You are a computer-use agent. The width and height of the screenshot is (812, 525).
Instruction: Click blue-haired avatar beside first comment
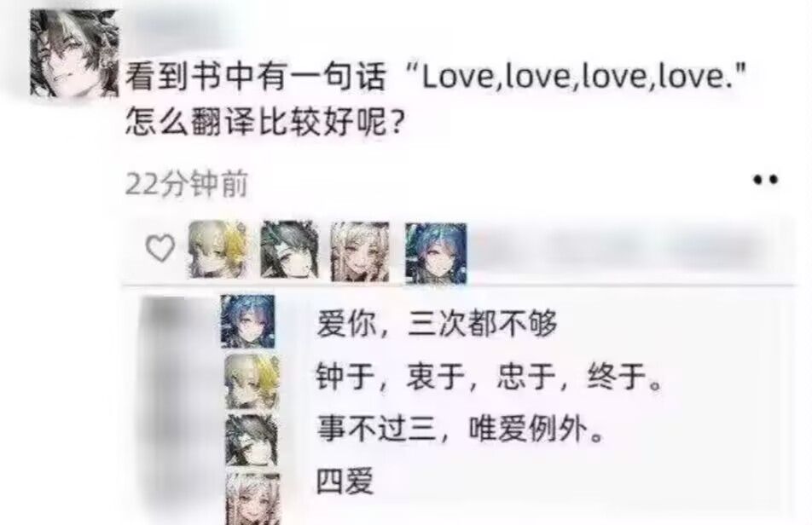(248, 321)
